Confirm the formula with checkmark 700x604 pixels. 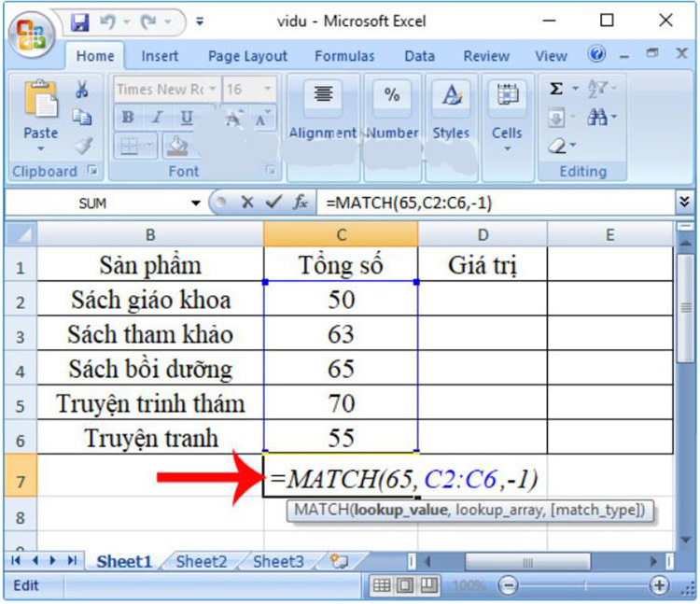pos(273,203)
